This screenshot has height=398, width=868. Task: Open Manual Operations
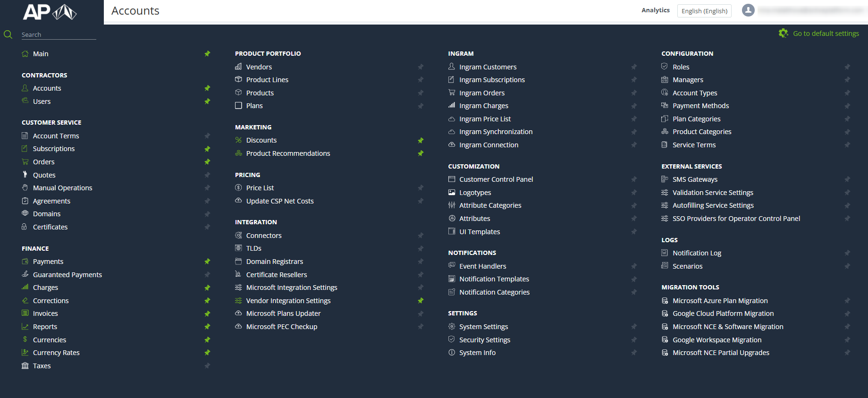click(x=63, y=188)
